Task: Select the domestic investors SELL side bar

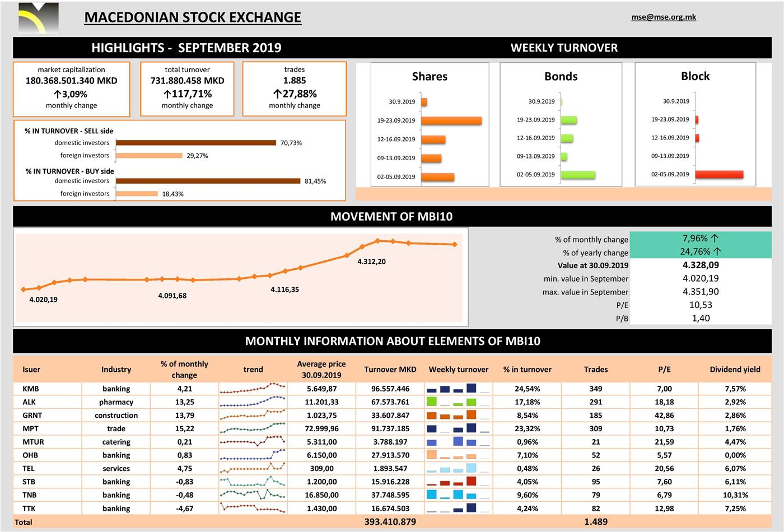Action: [196, 143]
